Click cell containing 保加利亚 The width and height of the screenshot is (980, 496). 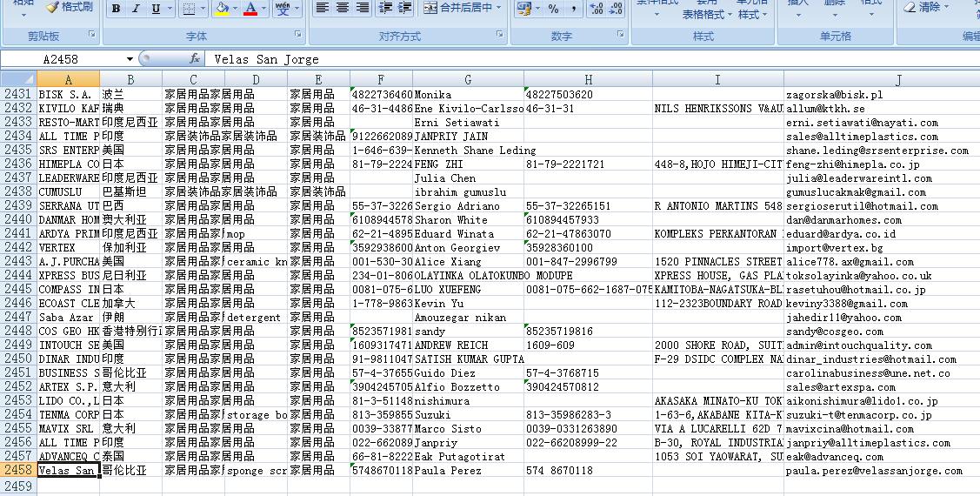click(x=130, y=248)
